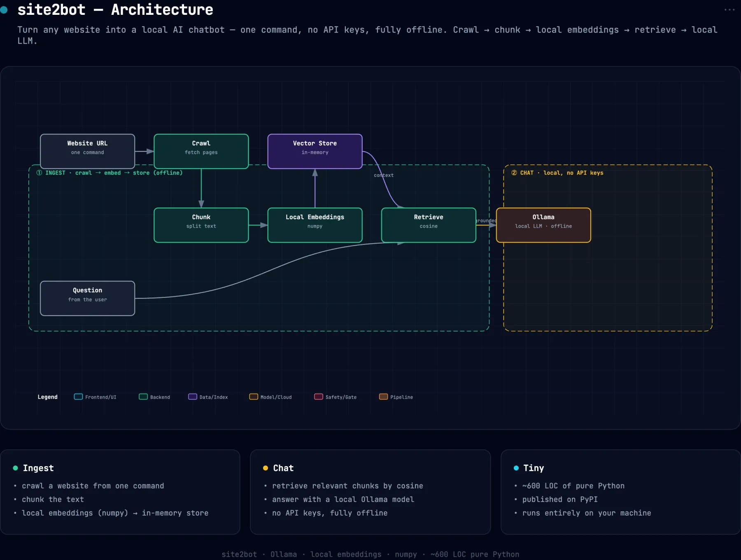Viewport: 741px width, 560px height.
Task: Click the Model/Cloud legend swatch
Action: [x=254, y=397]
